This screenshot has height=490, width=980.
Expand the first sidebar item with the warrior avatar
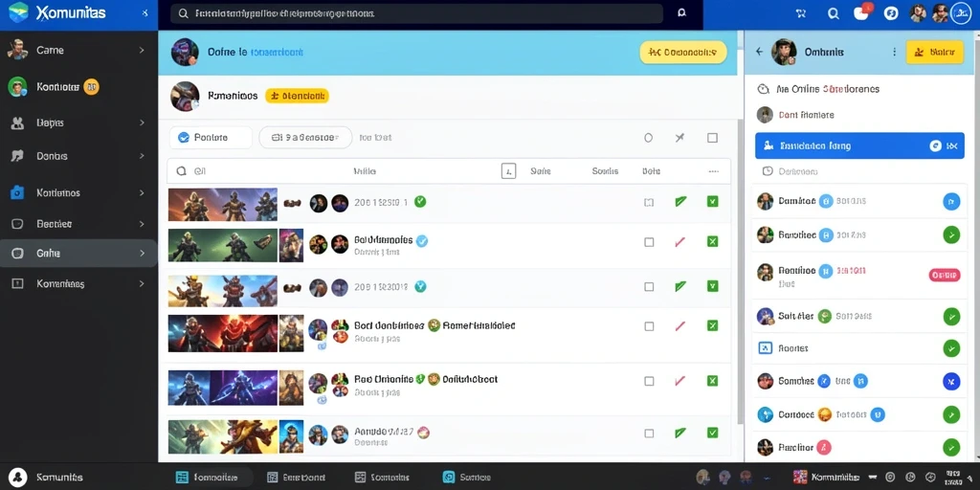142,50
